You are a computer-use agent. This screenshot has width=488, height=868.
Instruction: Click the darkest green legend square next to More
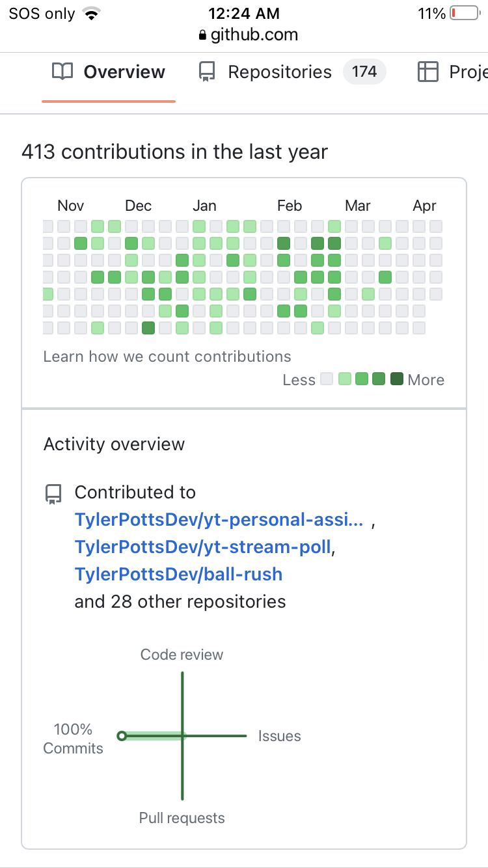click(396, 379)
